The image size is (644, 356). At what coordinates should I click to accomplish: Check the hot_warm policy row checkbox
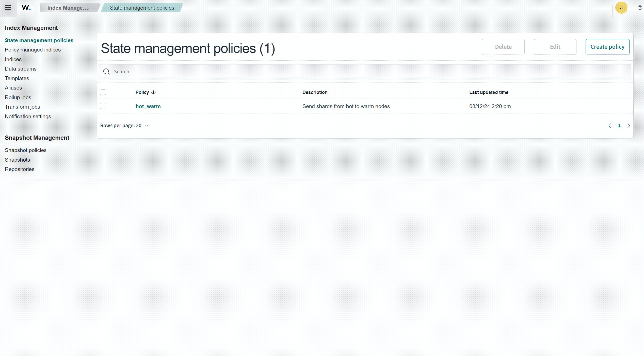tap(103, 106)
